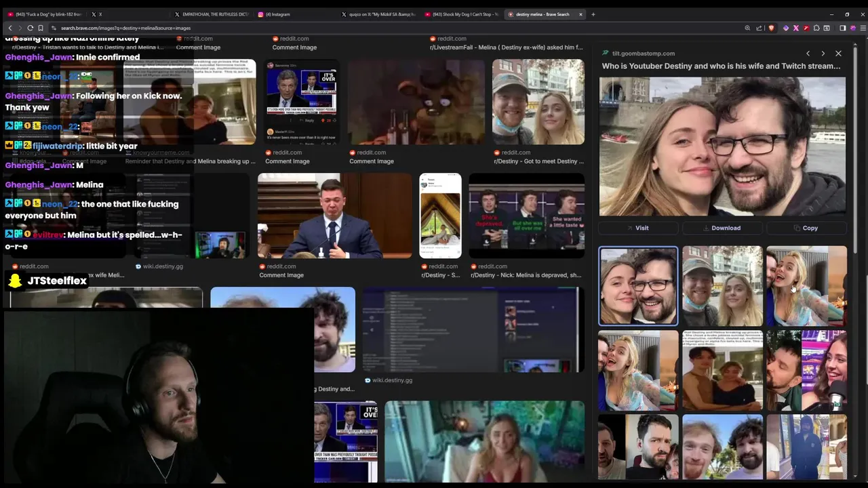Go back using the browser back arrow
This screenshot has width=868, height=488.
[9, 28]
